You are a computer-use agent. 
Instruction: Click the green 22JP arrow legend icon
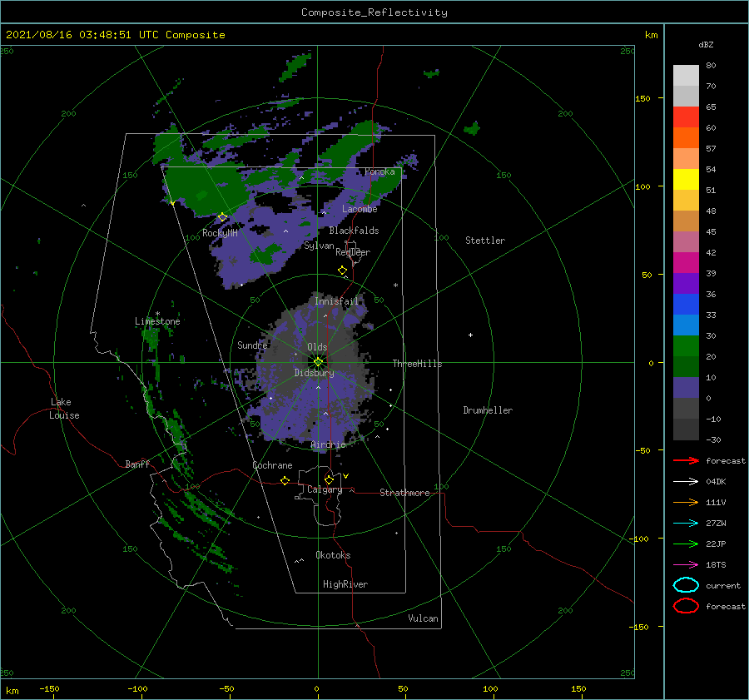pyautogui.click(x=686, y=544)
